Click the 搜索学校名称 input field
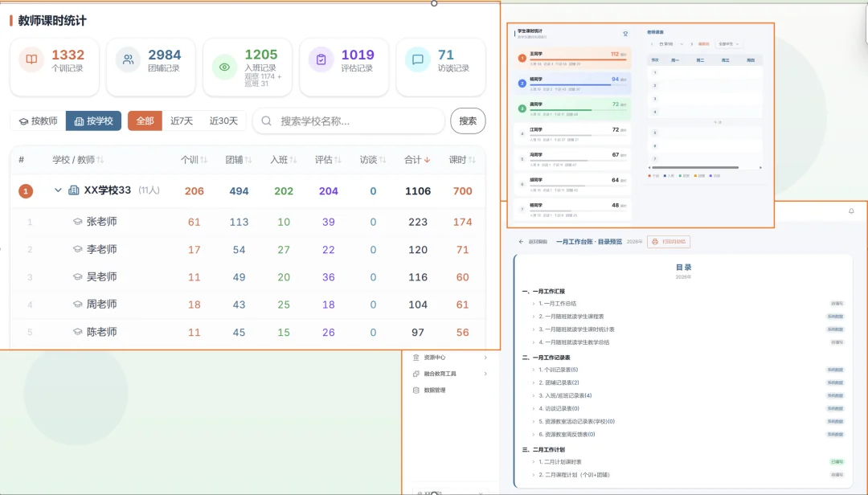The width and height of the screenshot is (868, 495). point(349,121)
